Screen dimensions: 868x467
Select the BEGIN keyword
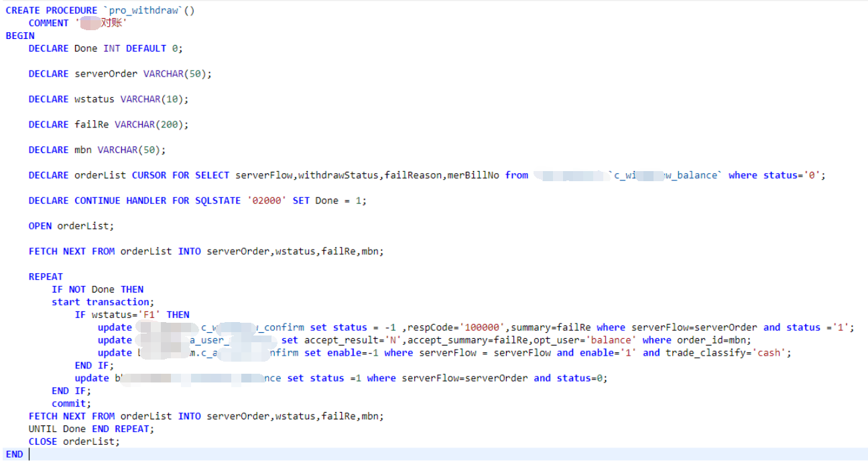(x=17, y=35)
